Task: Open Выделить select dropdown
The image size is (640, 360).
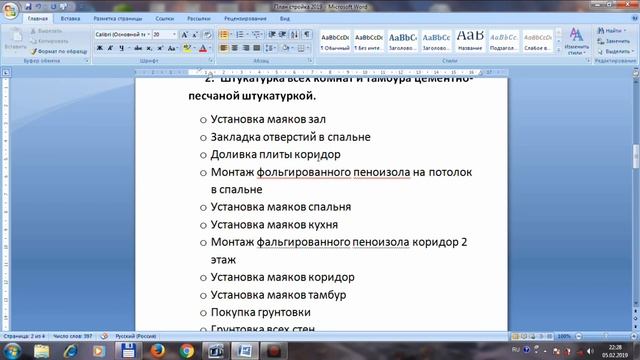Action: pos(616,51)
